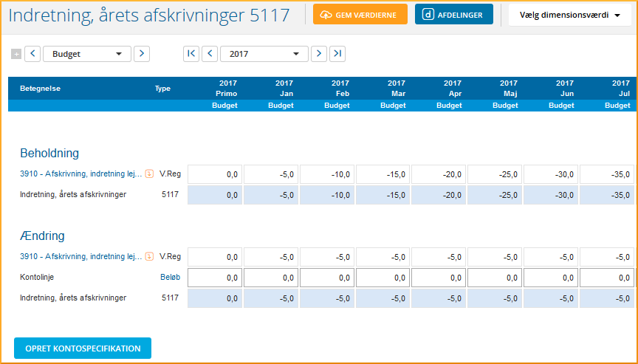The height and width of the screenshot is (364, 638).
Task: Go to next budget type arrow
Action: tap(142, 54)
